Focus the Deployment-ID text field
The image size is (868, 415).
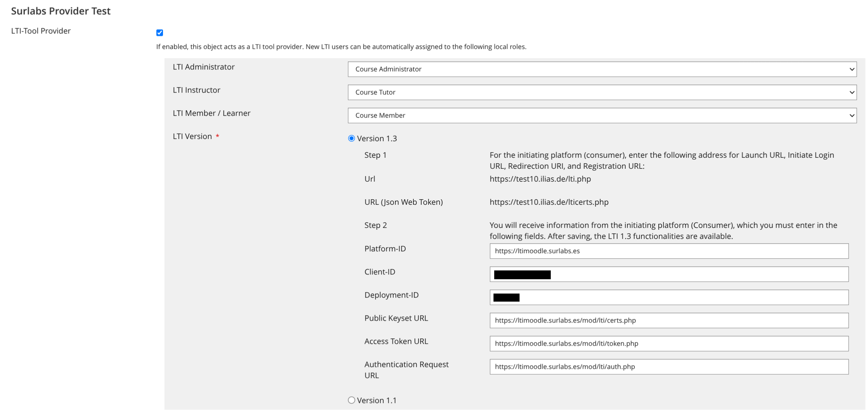pos(669,297)
